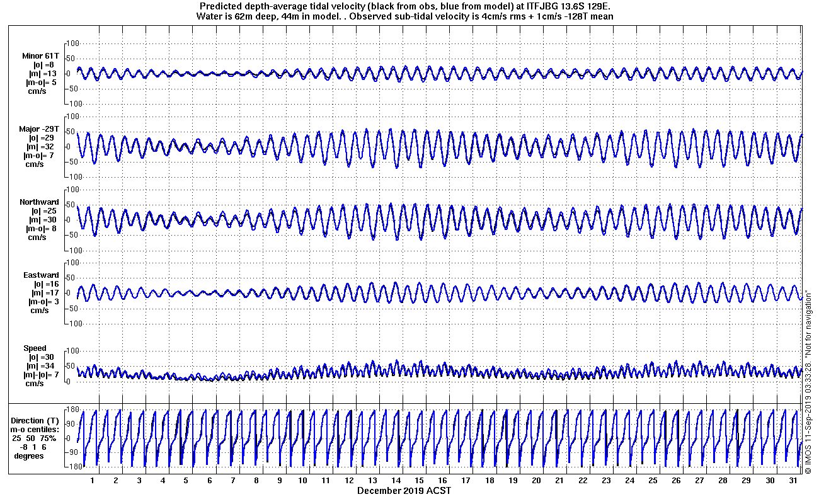Select the 'Northward' panel label
The width and height of the screenshot is (819, 504).
pos(39,202)
